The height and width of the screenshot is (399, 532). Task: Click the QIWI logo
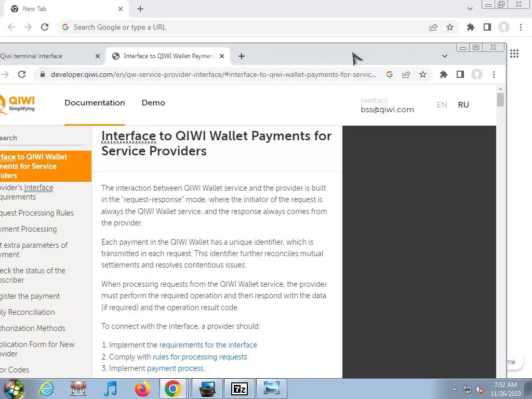tap(17, 104)
